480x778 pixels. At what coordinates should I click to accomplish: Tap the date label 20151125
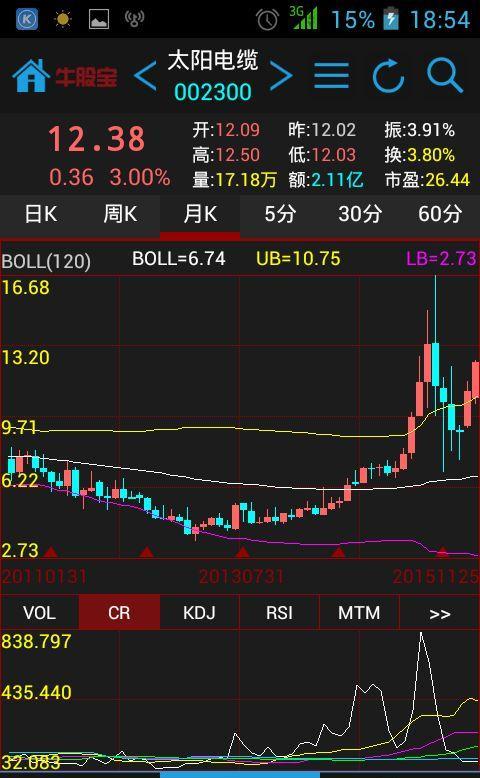point(436,577)
